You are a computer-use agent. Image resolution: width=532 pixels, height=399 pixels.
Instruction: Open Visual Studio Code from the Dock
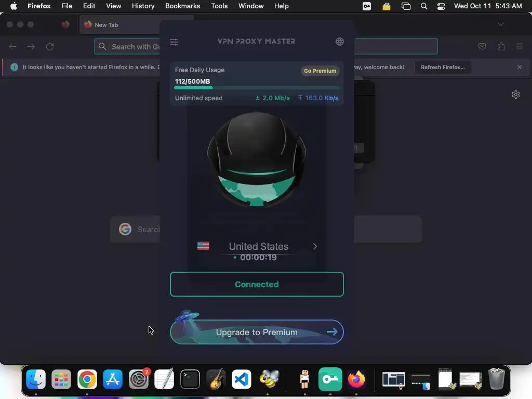(241, 379)
